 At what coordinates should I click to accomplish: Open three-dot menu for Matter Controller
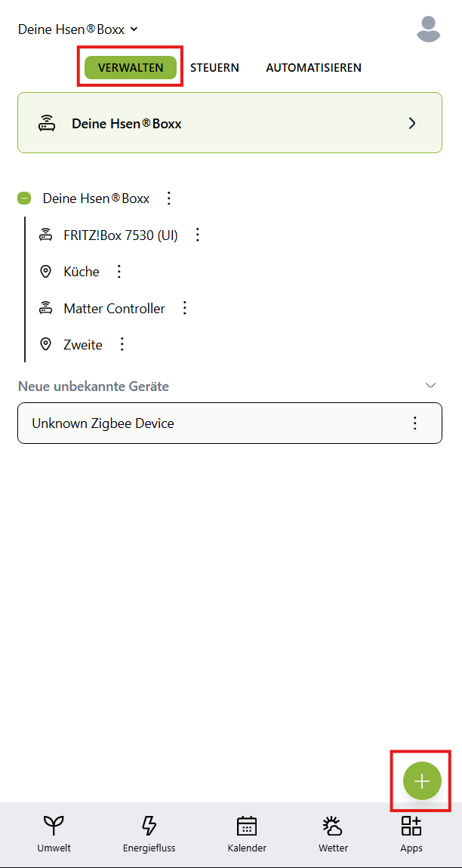(185, 308)
